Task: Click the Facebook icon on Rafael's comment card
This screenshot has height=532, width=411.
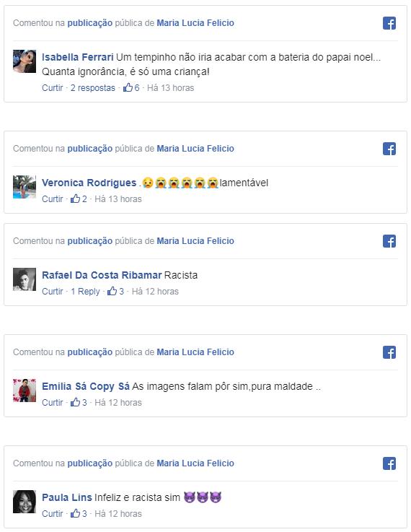Action: 389,241
